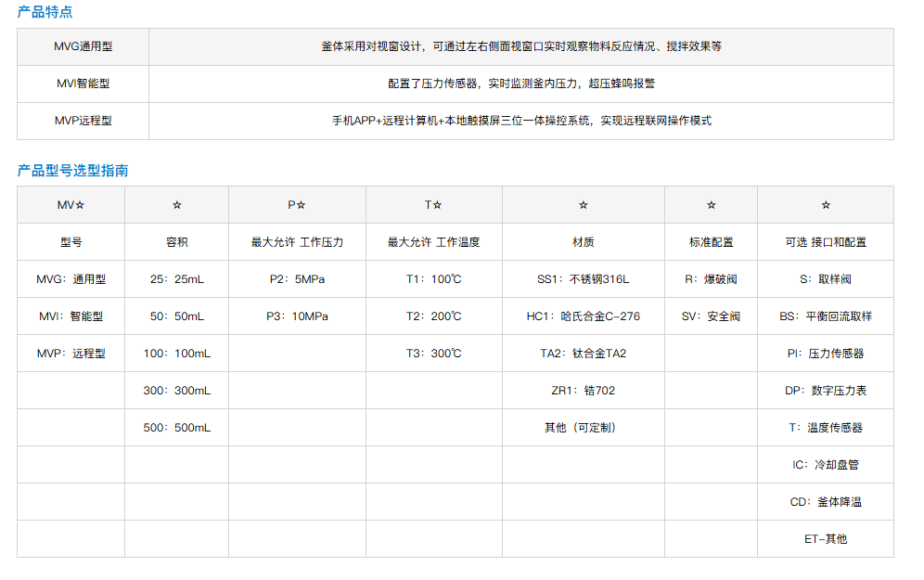Click the 容积 column label
The height and width of the screenshot is (580, 924).
pos(177,242)
